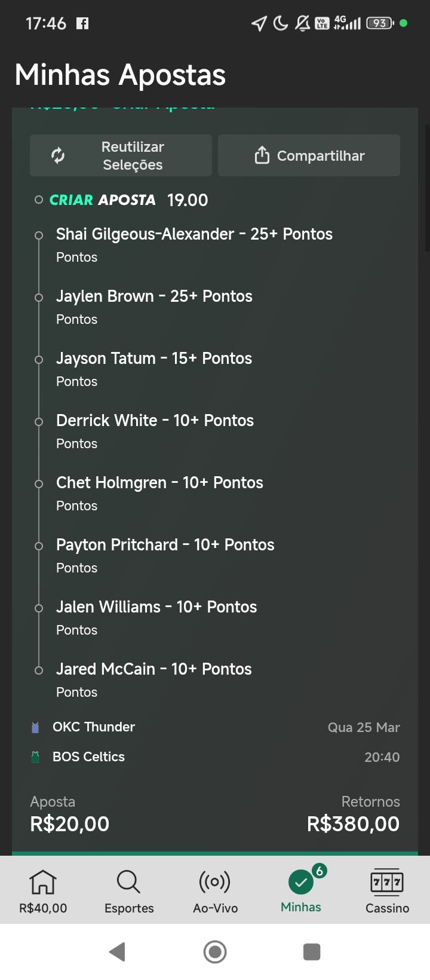Switch to the Esportes tab label
430x980 pixels.
[x=129, y=908]
